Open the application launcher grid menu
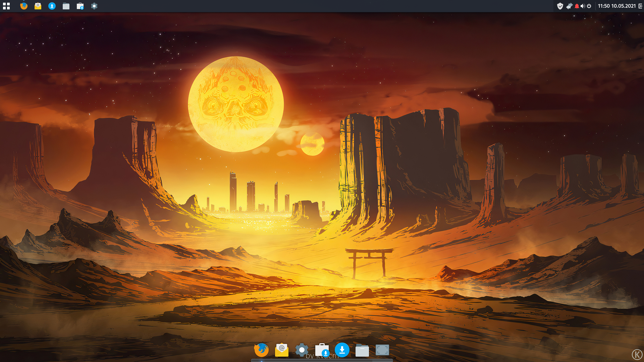 tap(6, 6)
